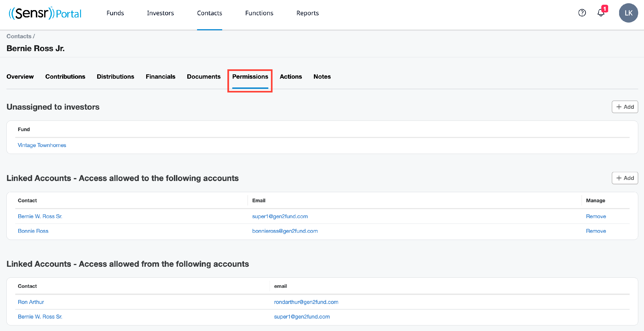The height and width of the screenshot is (331, 644).
Task: Switch to the Documents tab
Action: pos(204,77)
